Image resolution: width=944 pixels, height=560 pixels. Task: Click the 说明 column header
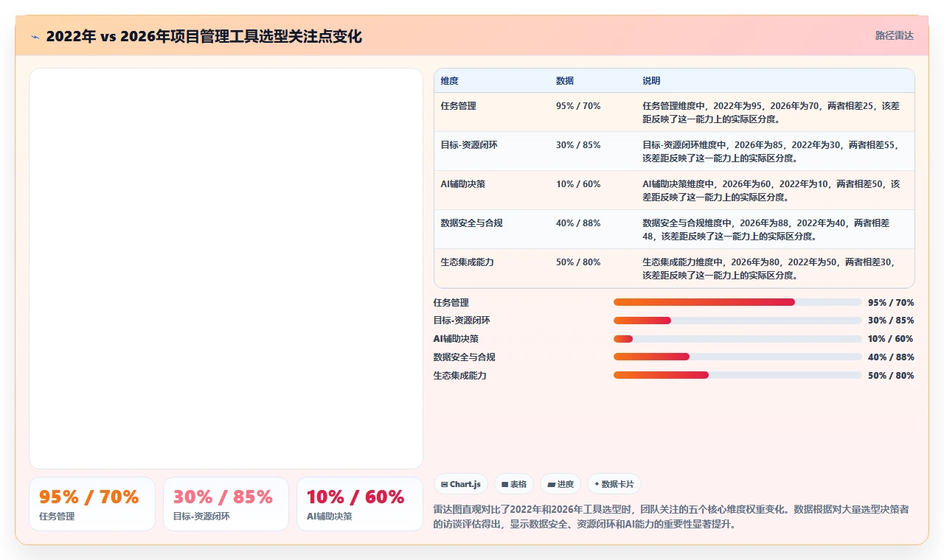pos(651,81)
